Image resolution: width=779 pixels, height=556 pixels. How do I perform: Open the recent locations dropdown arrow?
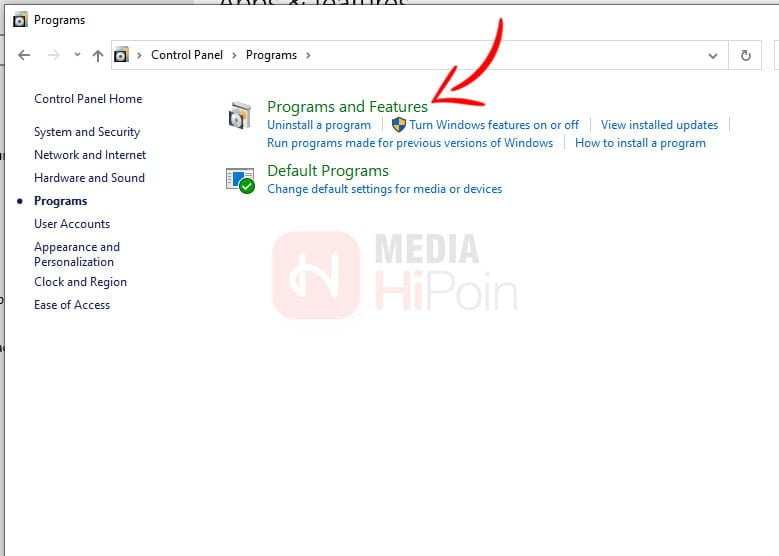(x=77, y=55)
